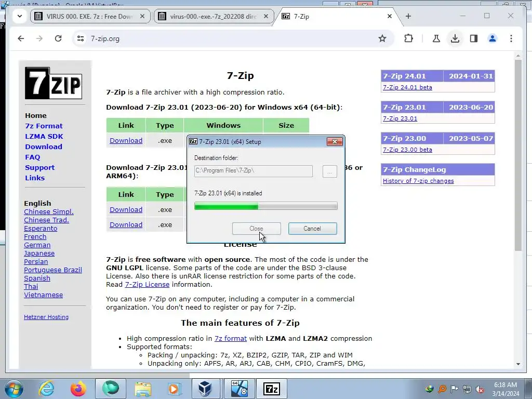532x399 pixels.
Task: Close the virus-000.-exe.-7z_202208 tab
Action: 266,16
